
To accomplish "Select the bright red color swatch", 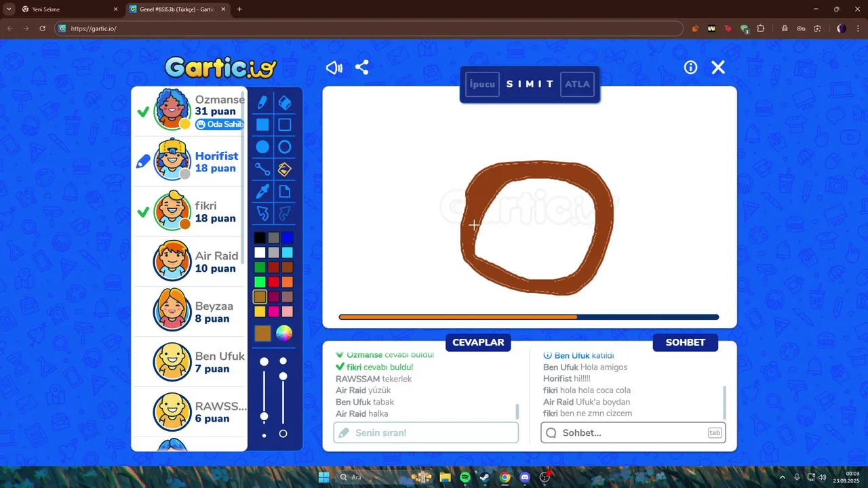I will [x=273, y=282].
